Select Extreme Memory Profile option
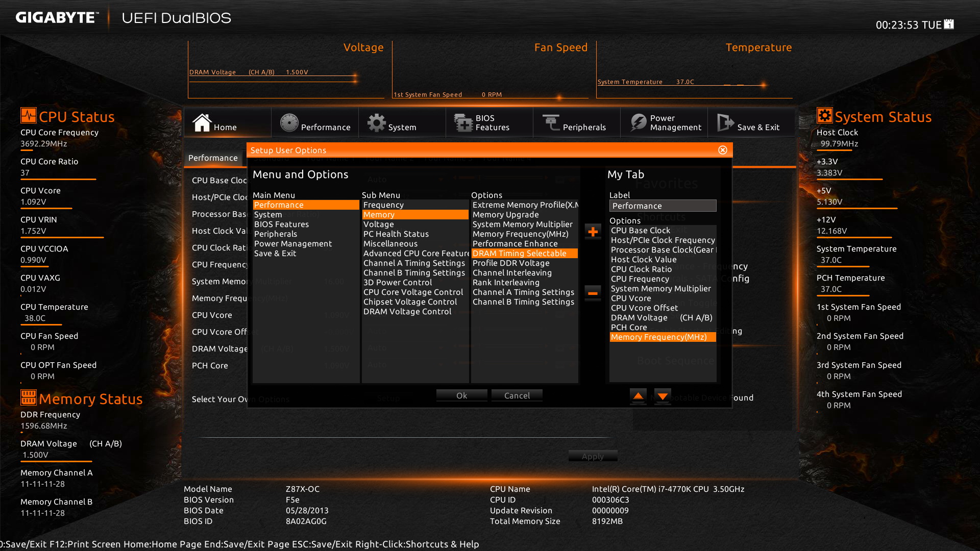 point(524,205)
